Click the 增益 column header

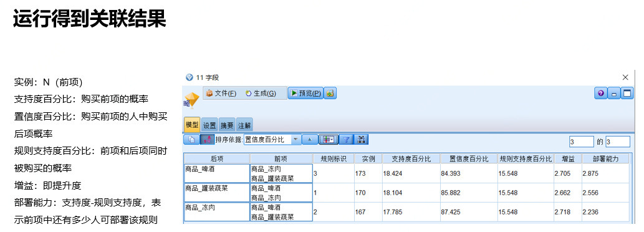pos(567,158)
